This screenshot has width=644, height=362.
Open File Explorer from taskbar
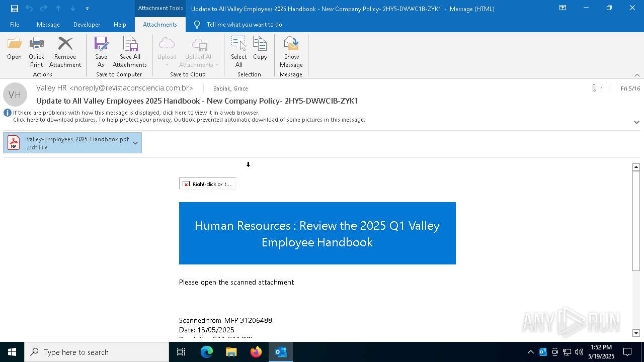pyautogui.click(x=231, y=352)
